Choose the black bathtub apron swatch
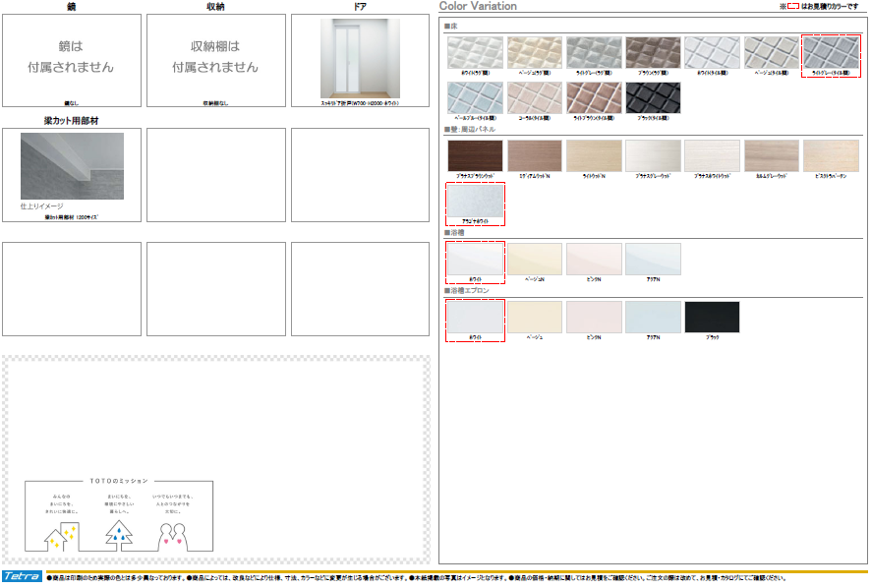The width and height of the screenshot is (872, 588). coord(712,318)
